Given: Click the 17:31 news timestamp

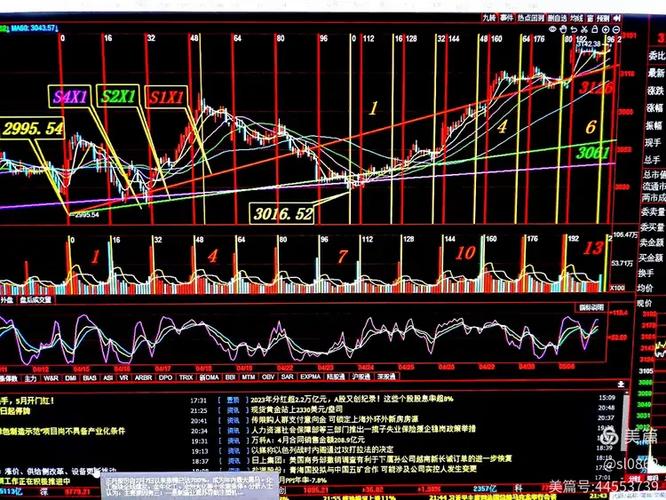Looking at the screenshot, I should [199, 400].
